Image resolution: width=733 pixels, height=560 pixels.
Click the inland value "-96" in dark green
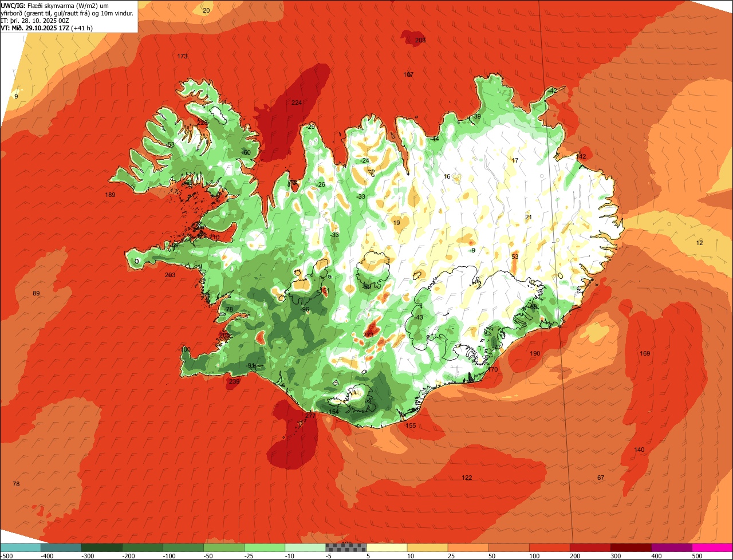tap(305, 309)
